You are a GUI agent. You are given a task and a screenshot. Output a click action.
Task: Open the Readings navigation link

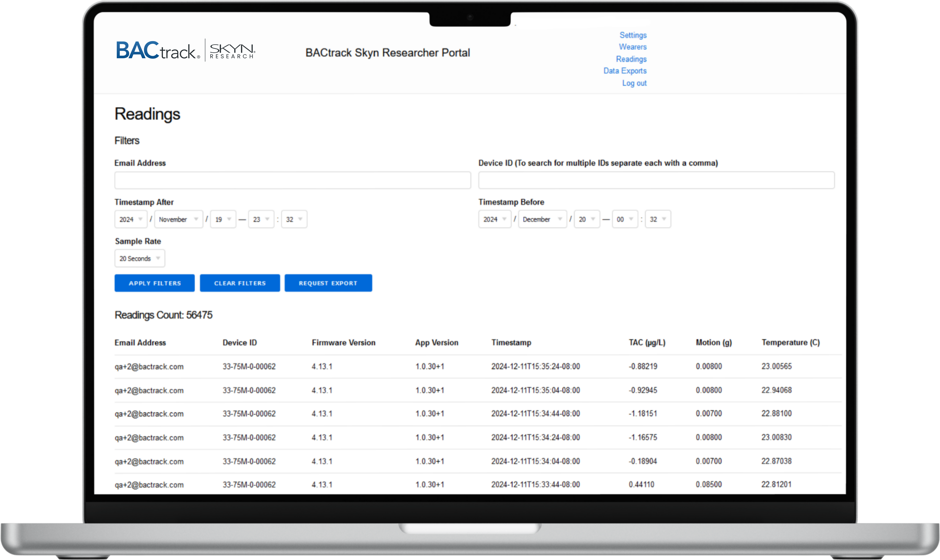[631, 59]
